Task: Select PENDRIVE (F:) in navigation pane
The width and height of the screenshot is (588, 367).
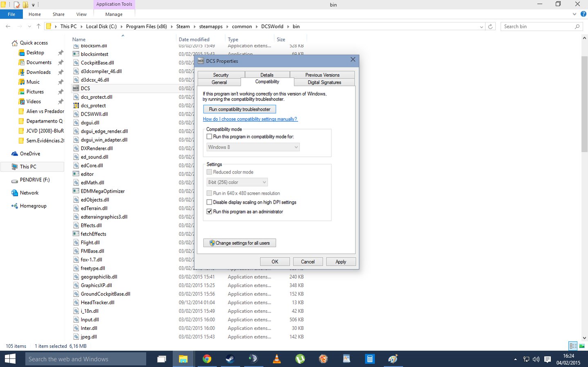Action: [35, 180]
